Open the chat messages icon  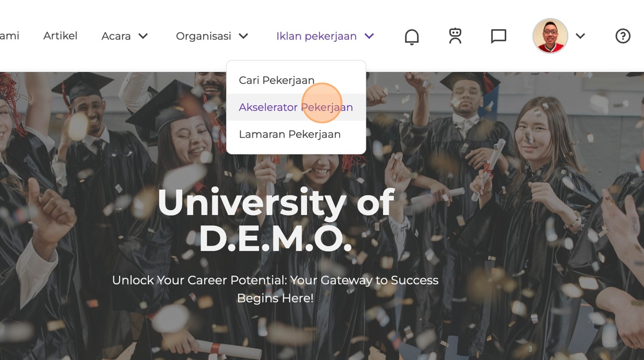click(499, 36)
